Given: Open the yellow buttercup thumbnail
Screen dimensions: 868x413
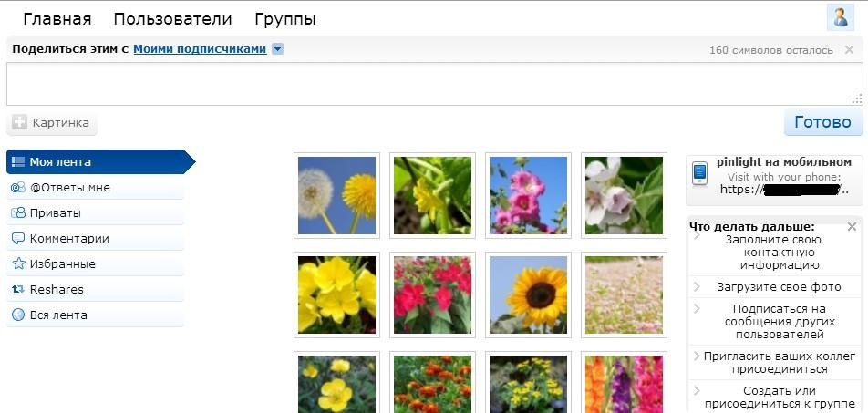Looking at the screenshot, I should pos(336,383).
